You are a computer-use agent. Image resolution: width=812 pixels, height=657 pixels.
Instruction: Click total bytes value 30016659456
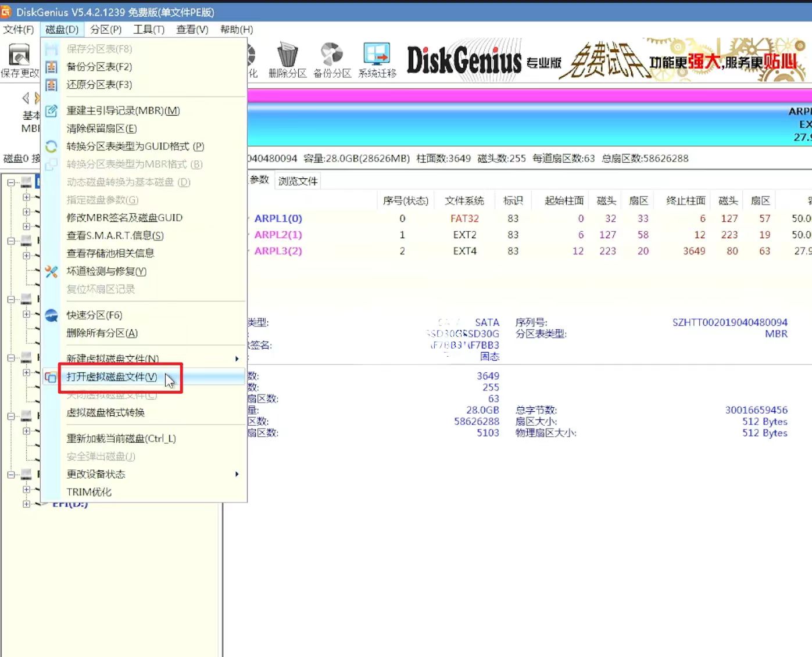tap(756, 410)
